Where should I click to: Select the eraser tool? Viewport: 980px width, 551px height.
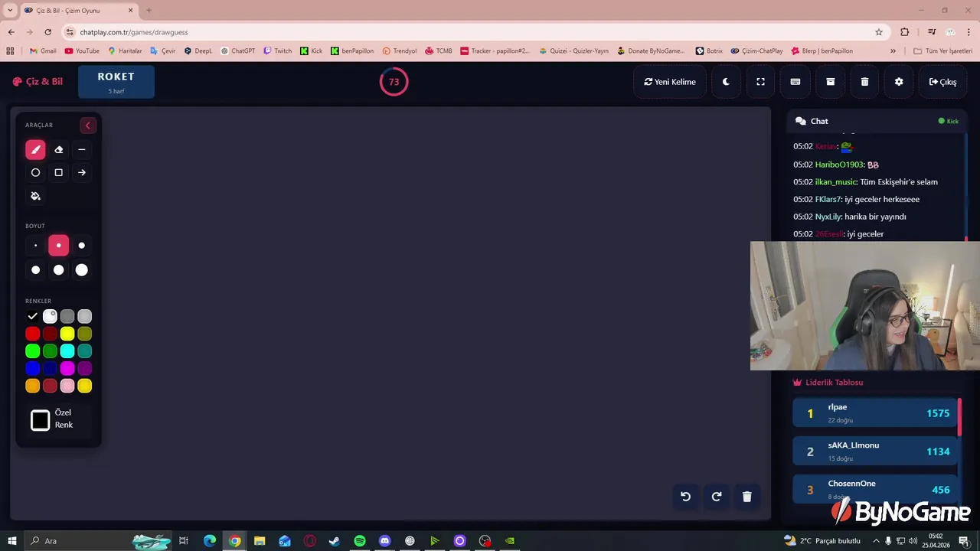pyautogui.click(x=58, y=150)
